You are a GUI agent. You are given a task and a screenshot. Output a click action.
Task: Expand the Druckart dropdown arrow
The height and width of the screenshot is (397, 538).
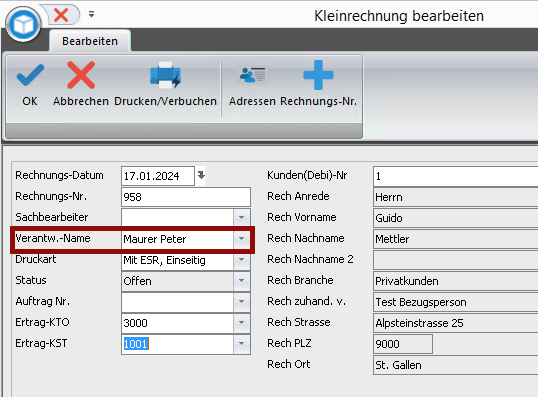[242, 260]
